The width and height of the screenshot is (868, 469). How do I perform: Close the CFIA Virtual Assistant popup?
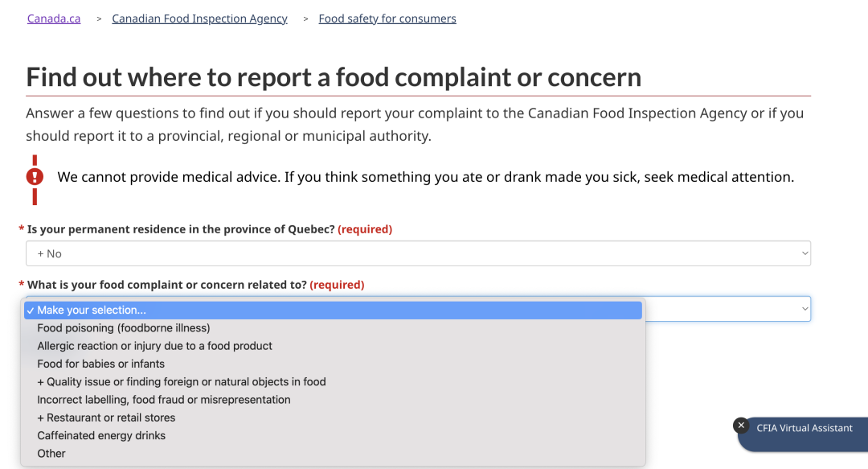tap(741, 426)
